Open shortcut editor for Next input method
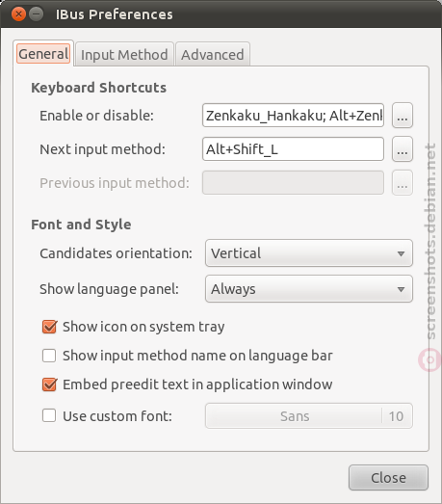The image size is (442, 504). [403, 149]
